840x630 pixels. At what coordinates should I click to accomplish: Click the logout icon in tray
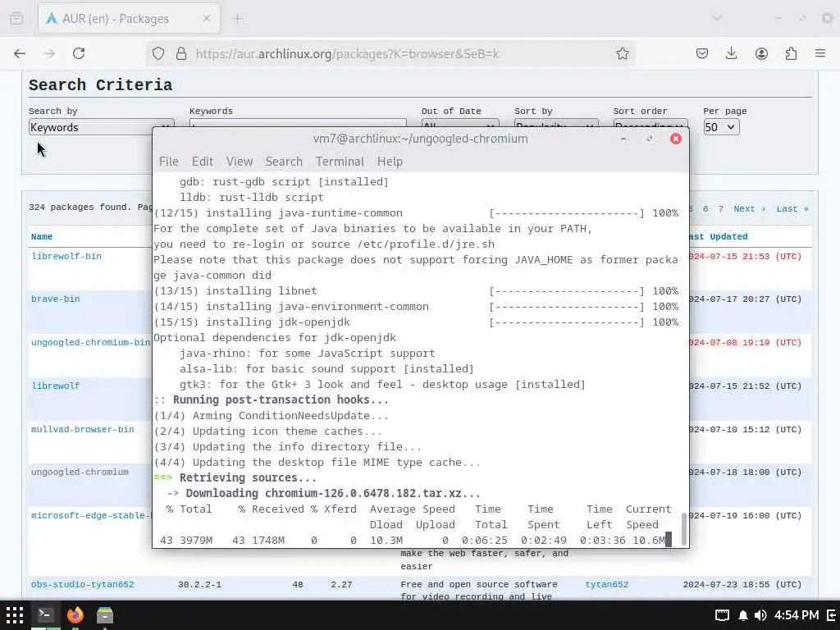832,615
